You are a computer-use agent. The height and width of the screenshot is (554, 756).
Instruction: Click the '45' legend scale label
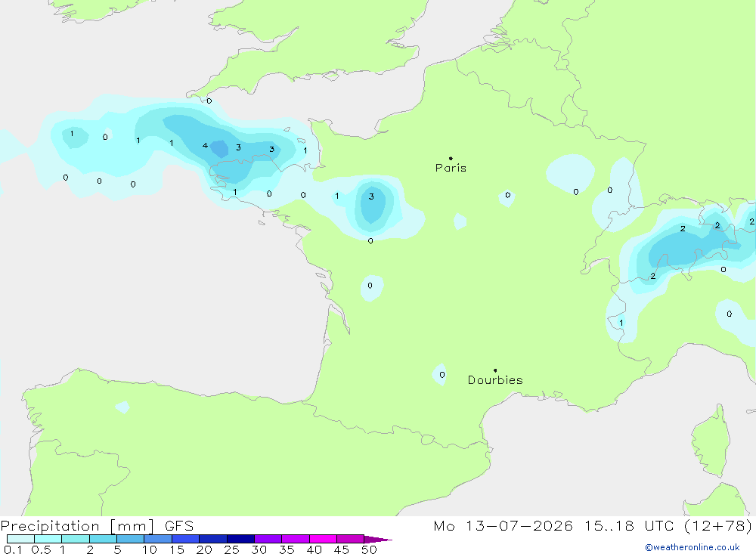[342, 549]
